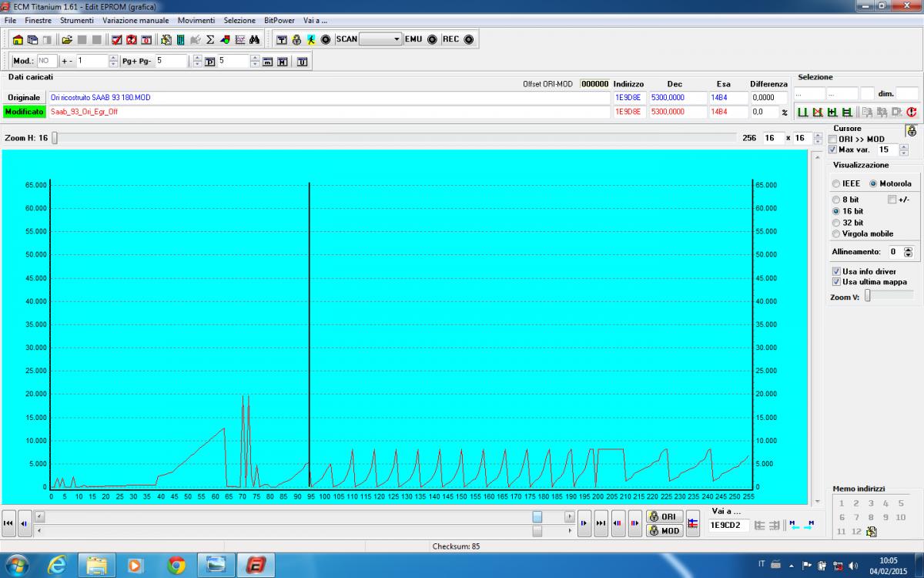Click the Max var. spinner arrows
924x578 pixels.
pos(903,150)
